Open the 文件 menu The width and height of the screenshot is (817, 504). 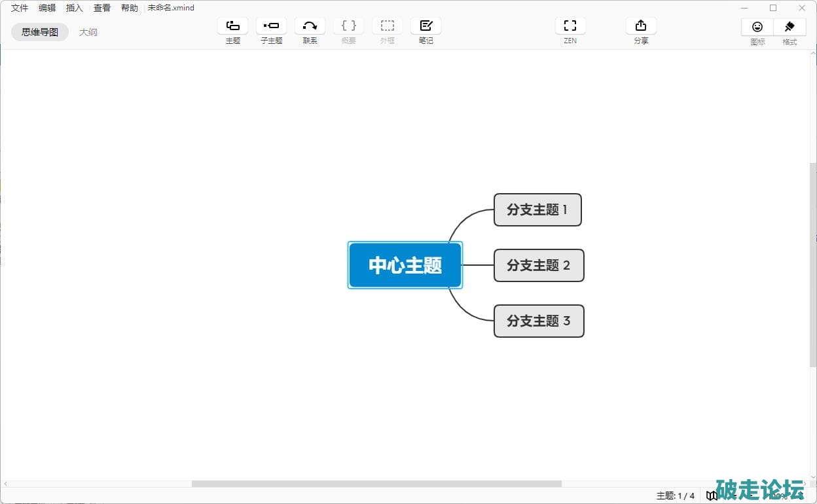(x=20, y=8)
